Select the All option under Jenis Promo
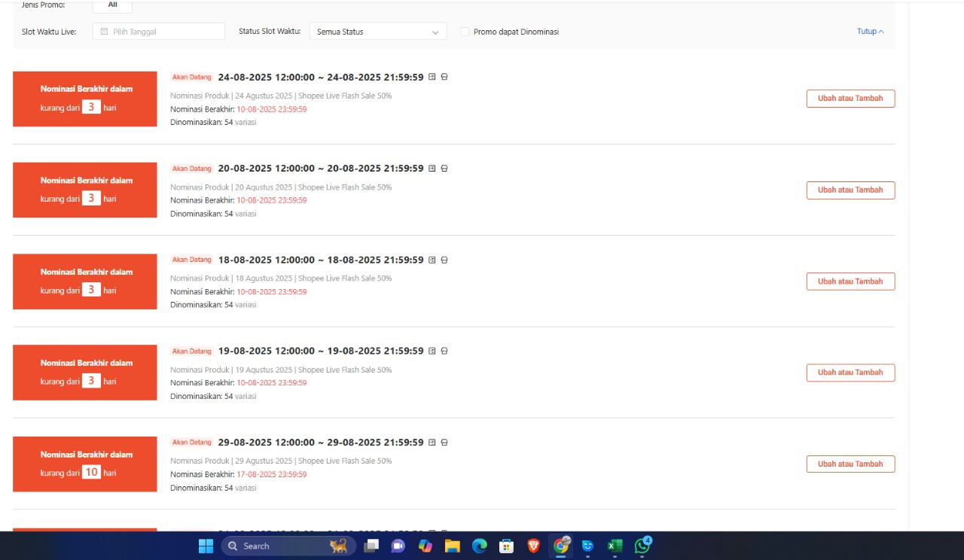Viewport: 964px width, 560px height. tap(112, 5)
